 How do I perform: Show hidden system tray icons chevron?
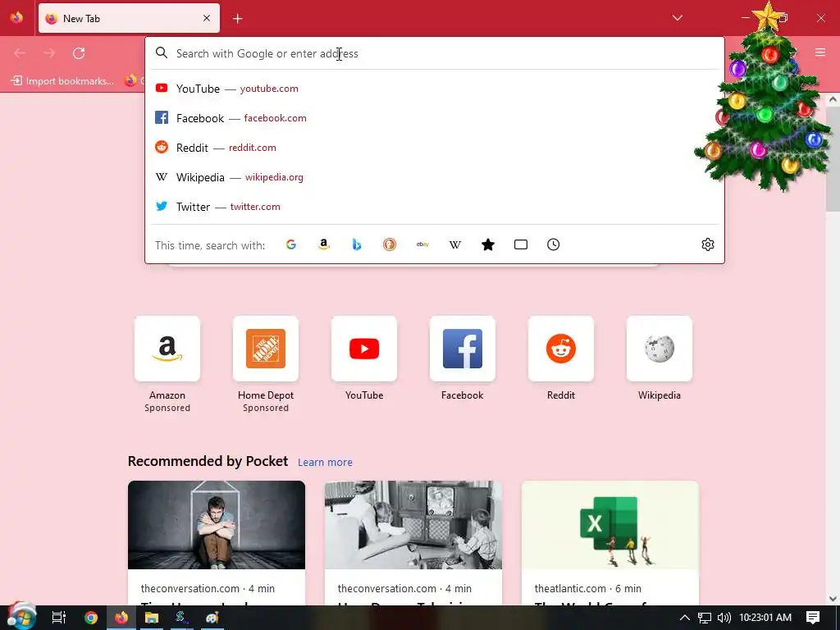click(x=685, y=618)
